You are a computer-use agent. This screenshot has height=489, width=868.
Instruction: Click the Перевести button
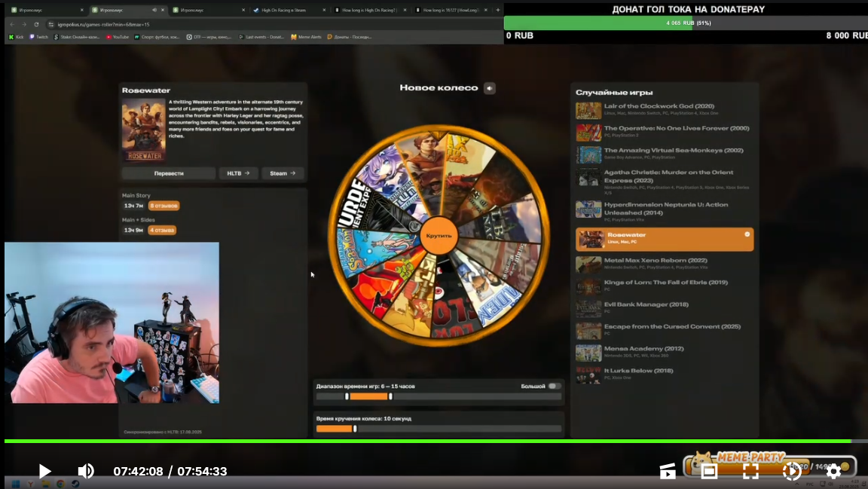coord(169,173)
